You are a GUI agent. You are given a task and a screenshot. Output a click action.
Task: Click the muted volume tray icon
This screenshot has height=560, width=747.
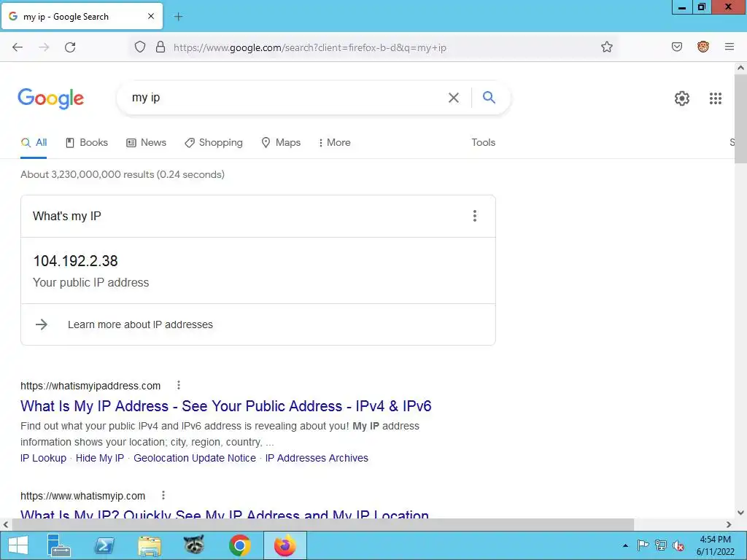tap(678, 545)
